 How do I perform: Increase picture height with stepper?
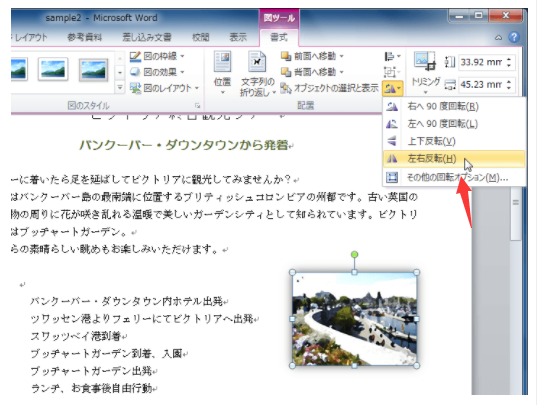pyautogui.click(x=510, y=59)
